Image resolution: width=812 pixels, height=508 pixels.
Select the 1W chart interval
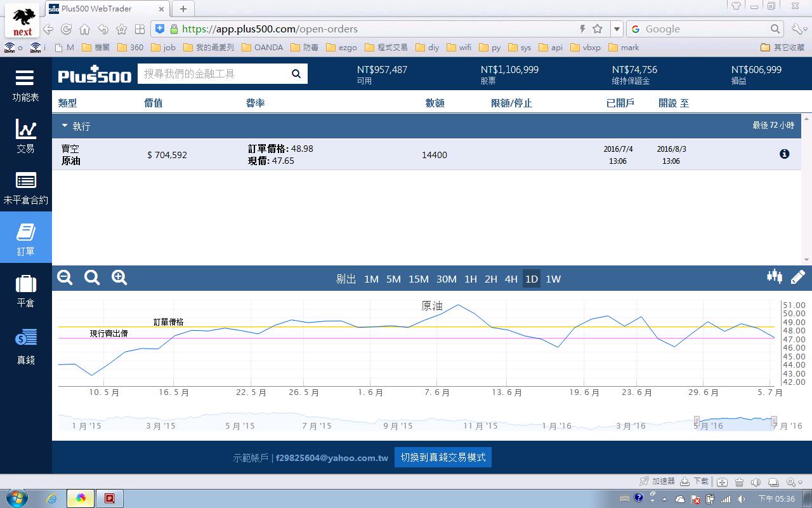pyautogui.click(x=553, y=279)
